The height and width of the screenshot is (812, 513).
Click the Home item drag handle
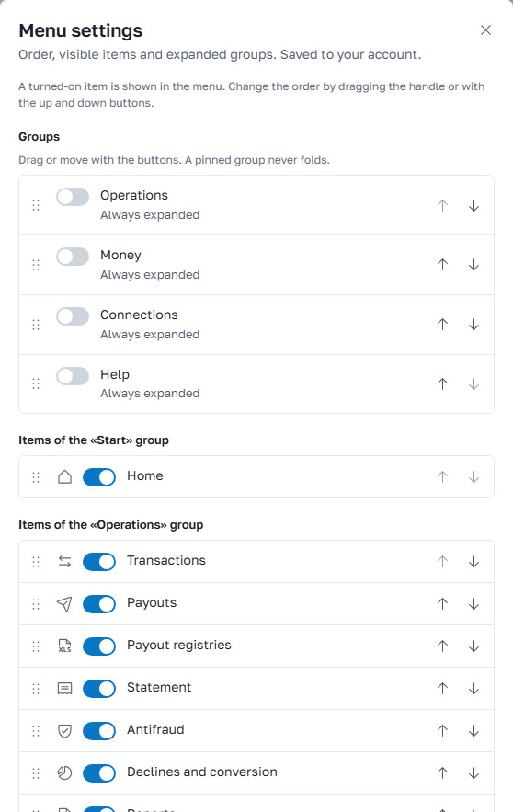tap(36, 477)
